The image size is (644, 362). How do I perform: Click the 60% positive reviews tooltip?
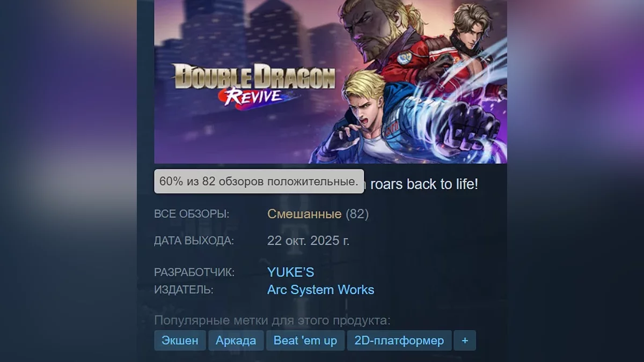pos(259,182)
